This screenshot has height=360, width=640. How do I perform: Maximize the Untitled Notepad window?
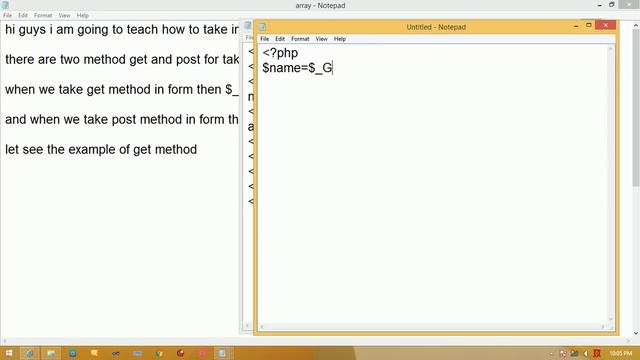[589, 25]
